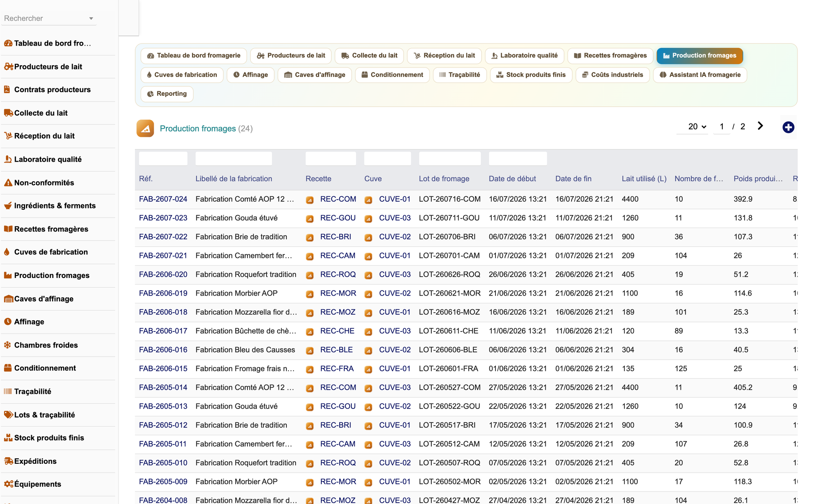Click the Affinage clock icon in sidebar
This screenshot has height=504, width=815.
(x=8, y=322)
